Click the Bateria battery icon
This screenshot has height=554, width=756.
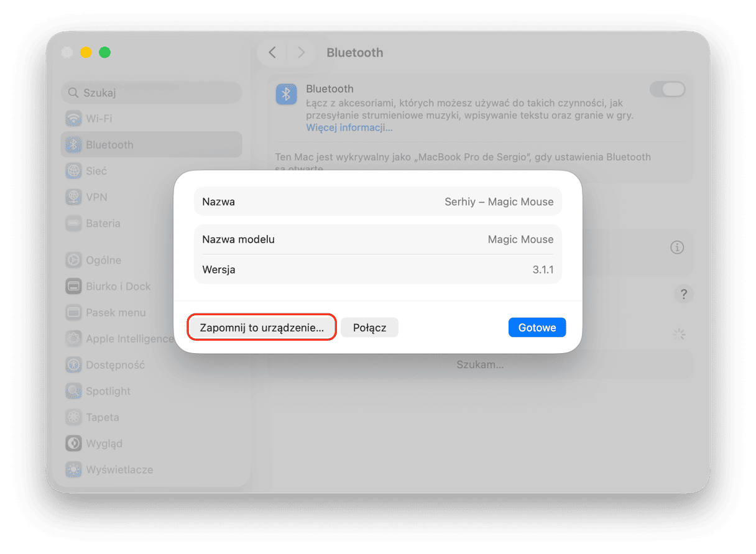74,223
